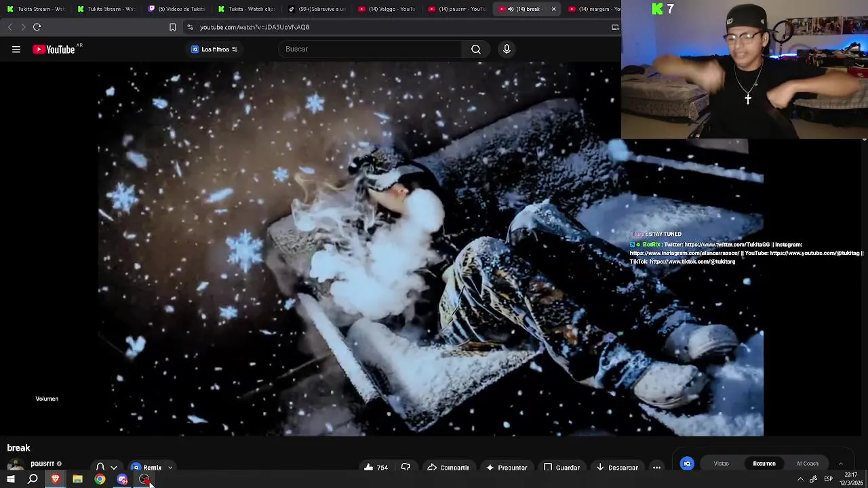Toggle Los filtros filter setting
The image size is (868, 488).
point(214,49)
